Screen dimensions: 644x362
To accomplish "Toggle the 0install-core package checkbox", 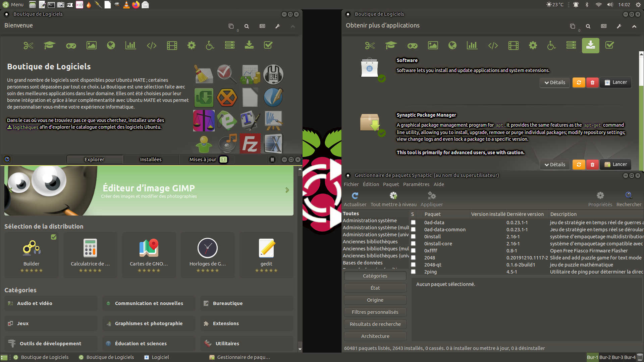I will [413, 244].
